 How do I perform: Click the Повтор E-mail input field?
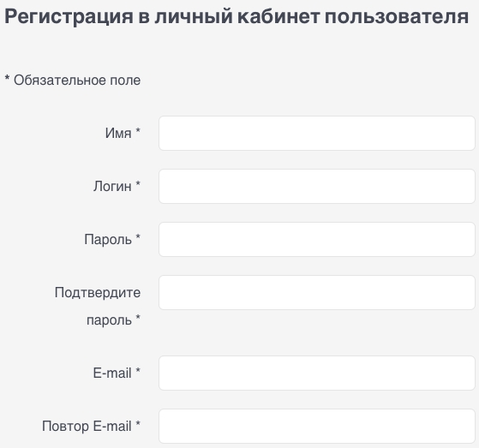pos(317,426)
